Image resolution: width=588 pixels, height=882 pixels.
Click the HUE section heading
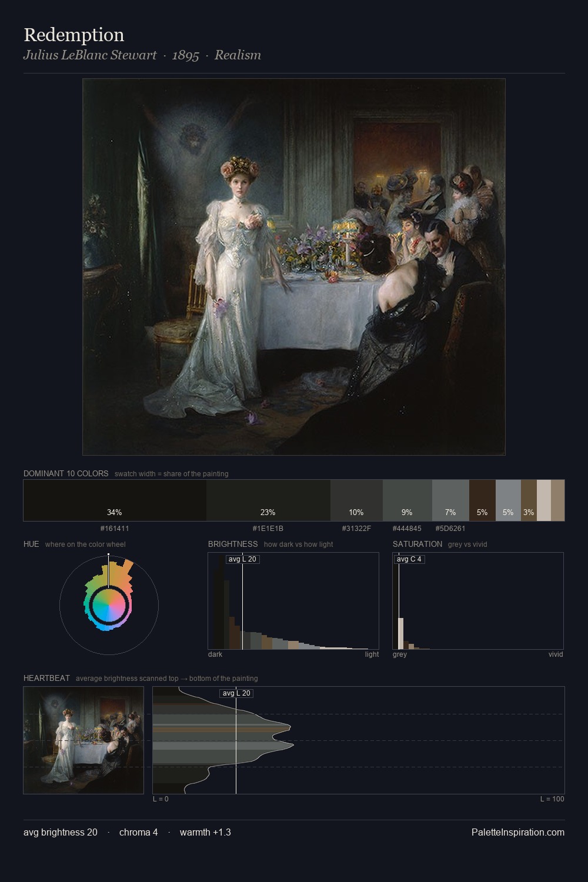31,544
